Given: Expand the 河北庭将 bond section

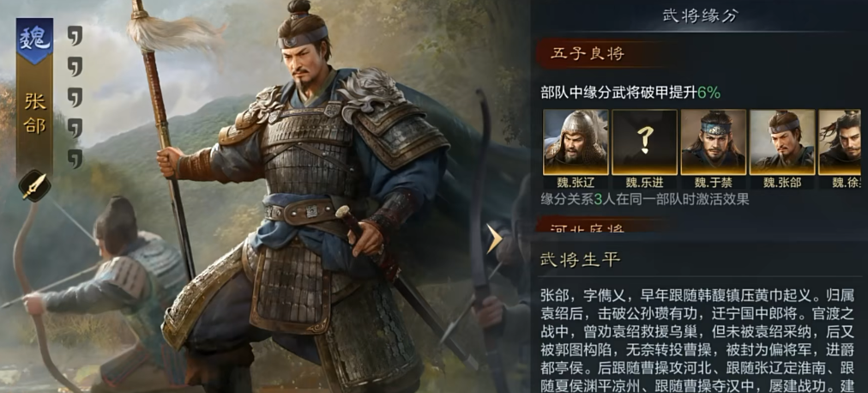Looking at the screenshot, I should [588, 228].
